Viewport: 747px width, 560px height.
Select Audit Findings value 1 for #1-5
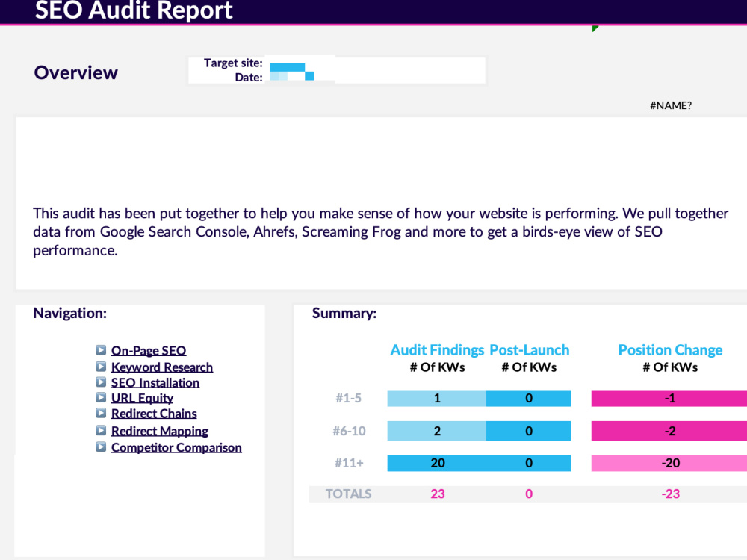[437, 398]
